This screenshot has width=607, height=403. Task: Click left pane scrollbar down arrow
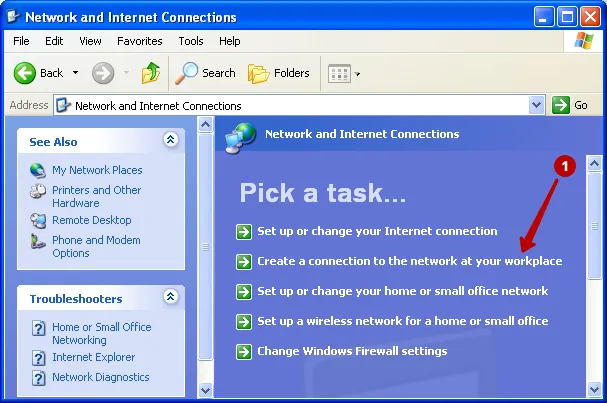coord(205,390)
